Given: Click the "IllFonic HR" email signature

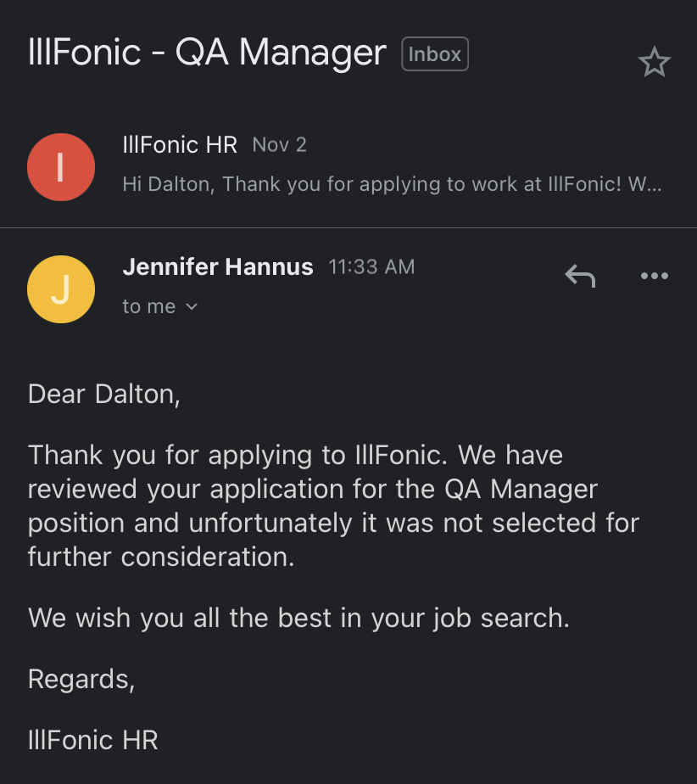Looking at the screenshot, I should point(93,740).
